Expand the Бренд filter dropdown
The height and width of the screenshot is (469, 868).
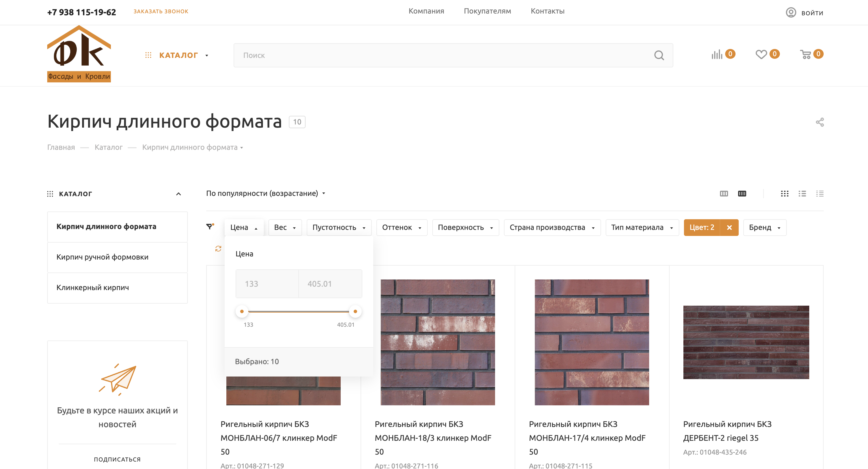[x=765, y=228]
